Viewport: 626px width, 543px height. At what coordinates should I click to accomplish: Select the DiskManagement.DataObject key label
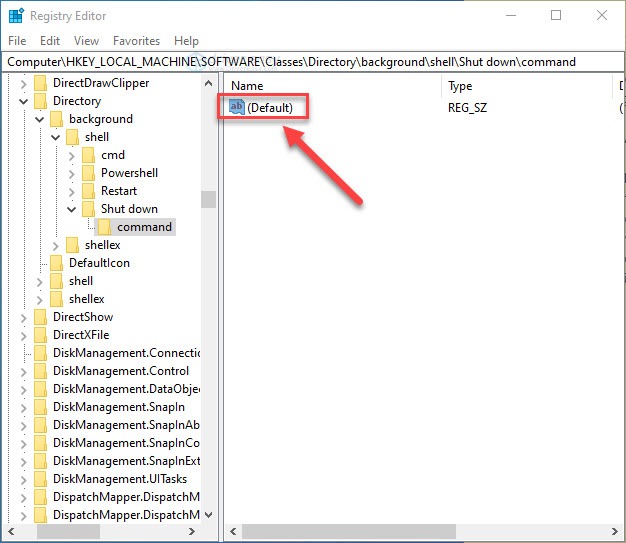point(127,389)
